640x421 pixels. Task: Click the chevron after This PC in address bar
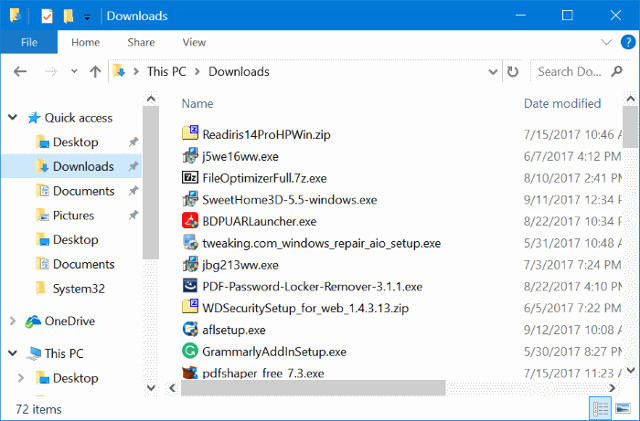197,72
